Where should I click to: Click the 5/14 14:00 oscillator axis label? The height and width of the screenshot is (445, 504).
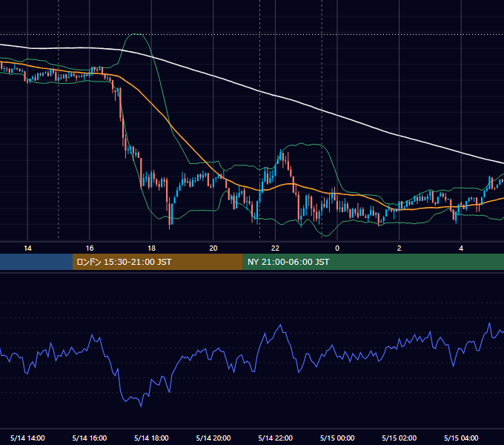(27, 438)
